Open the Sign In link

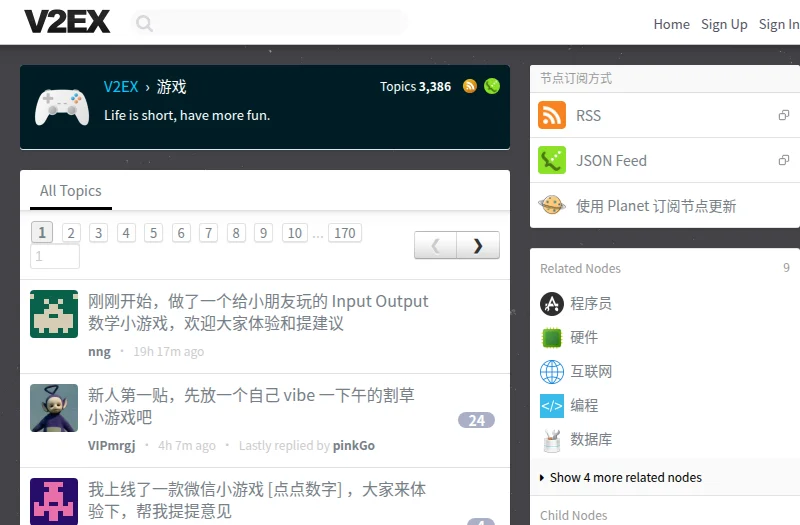pos(779,24)
